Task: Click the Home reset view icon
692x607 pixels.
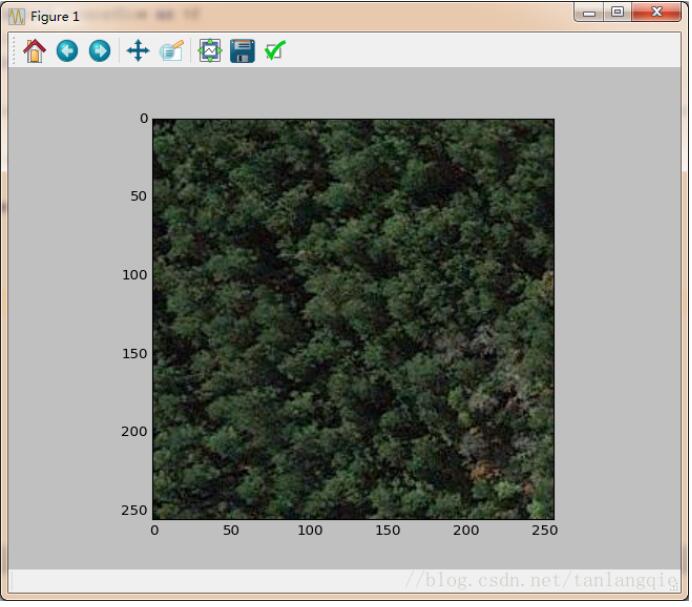Action: [35, 51]
